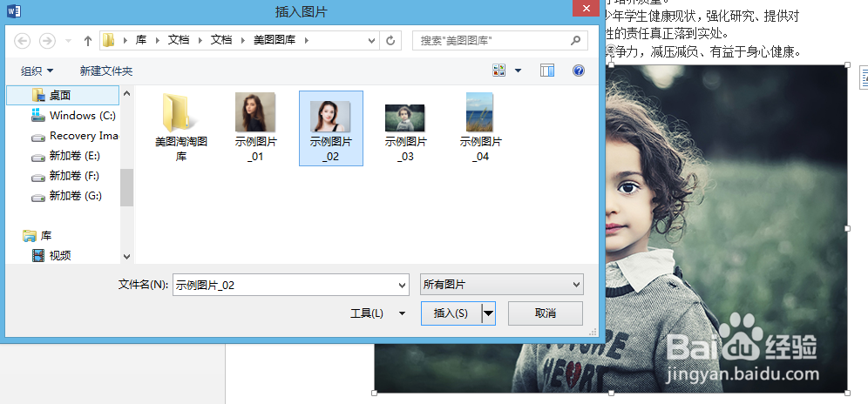Select 桌面 in the navigation pane

pos(63,95)
